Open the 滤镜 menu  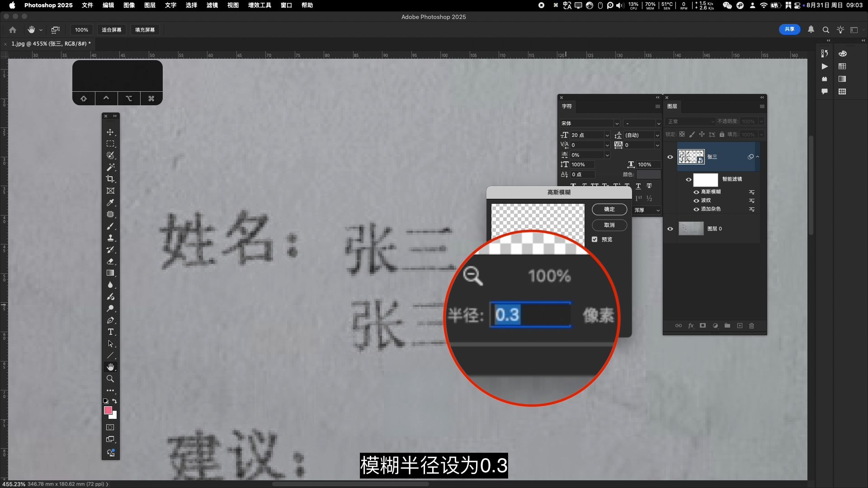(x=212, y=5)
